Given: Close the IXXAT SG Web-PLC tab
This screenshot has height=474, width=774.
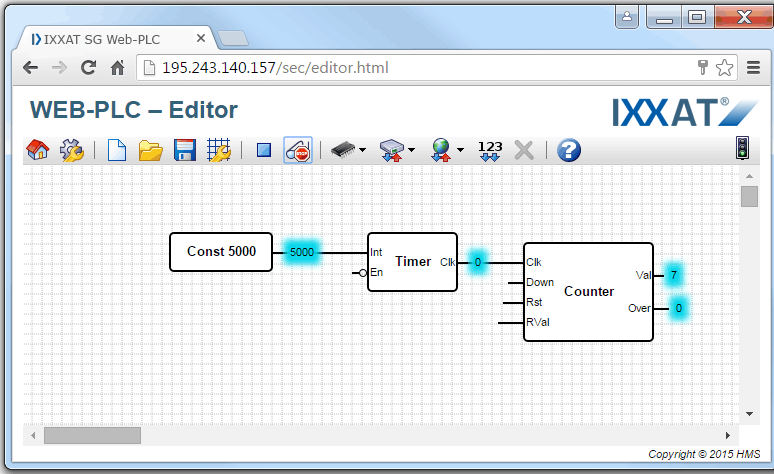Looking at the screenshot, I should [x=200, y=38].
